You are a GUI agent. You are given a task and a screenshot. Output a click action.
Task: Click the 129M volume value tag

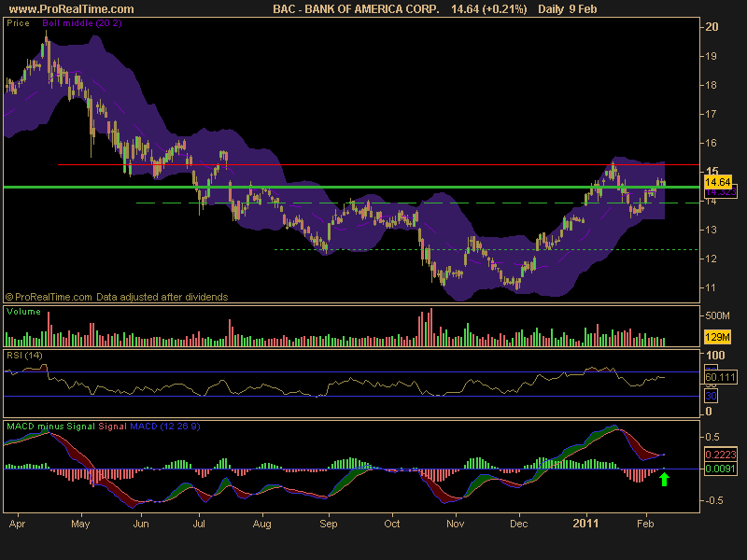click(717, 337)
